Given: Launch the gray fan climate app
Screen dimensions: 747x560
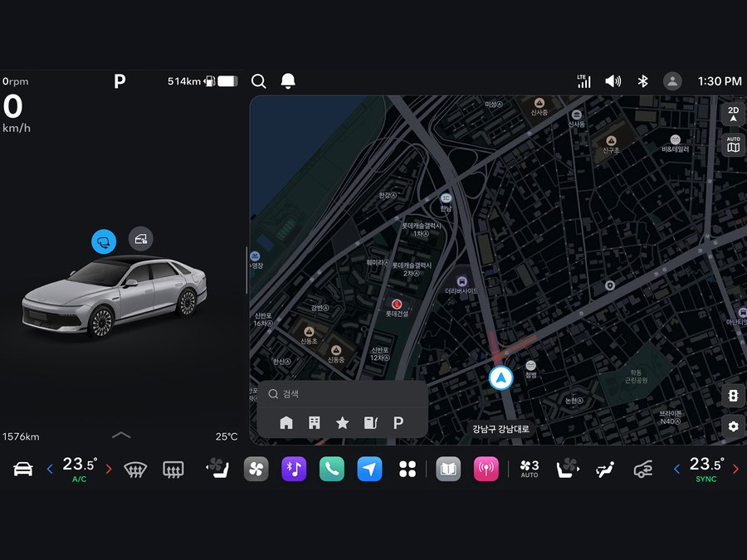Looking at the screenshot, I should click(256, 469).
